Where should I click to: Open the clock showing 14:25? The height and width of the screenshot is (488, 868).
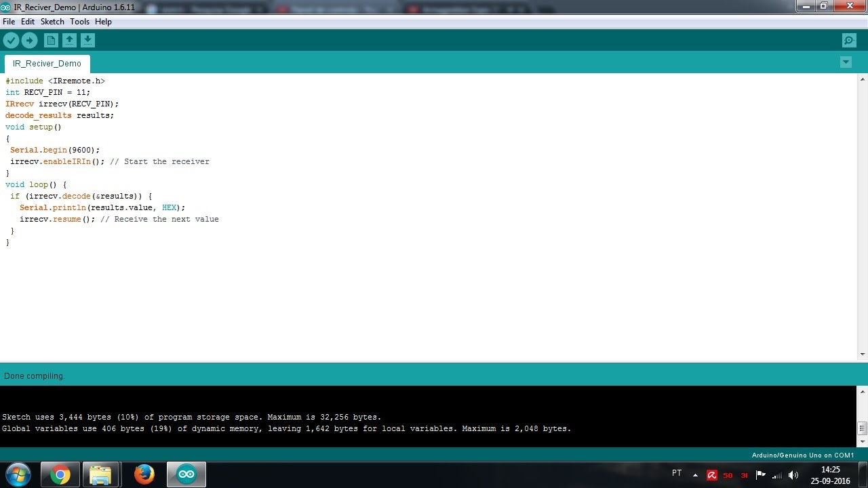pyautogui.click(x=830, y=475)
